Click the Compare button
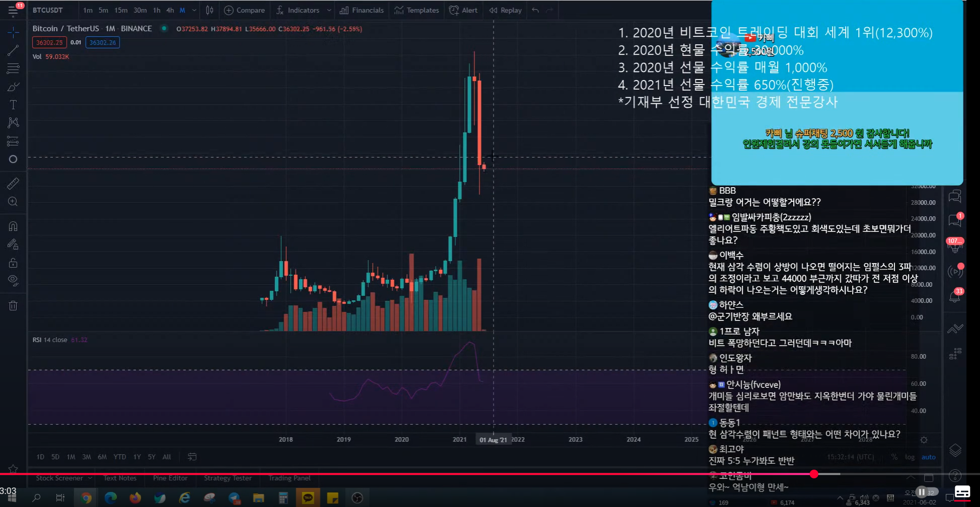The width and height of the screenshot is (980, 507). pyautogui.click(x=244, y=10)
